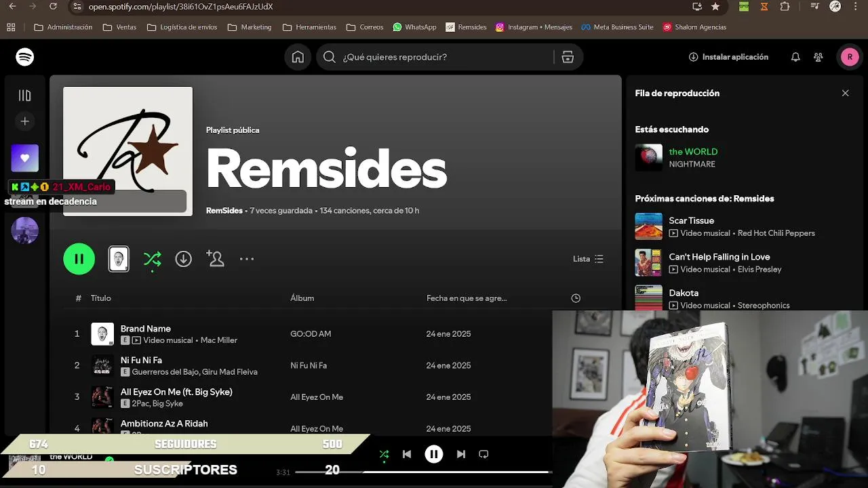Click the Mac Miller video preview thumbnail
Screen dimensions: 868x488
119,259
